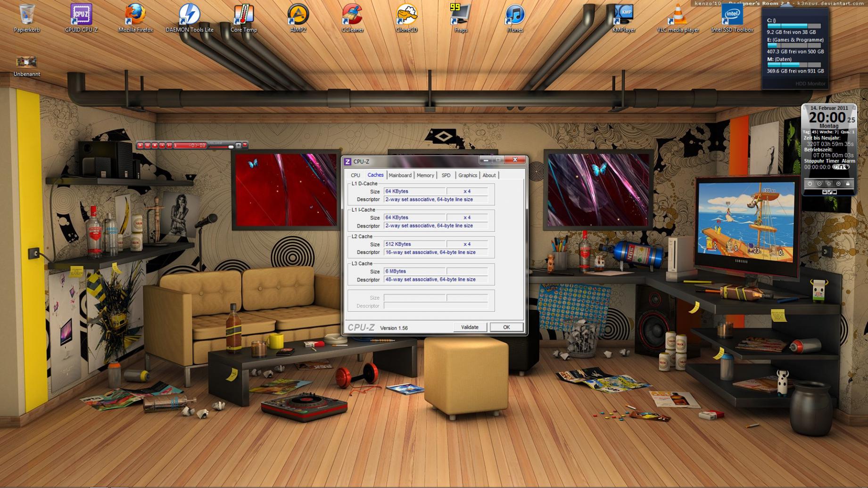Open the SPD tab

446,175
